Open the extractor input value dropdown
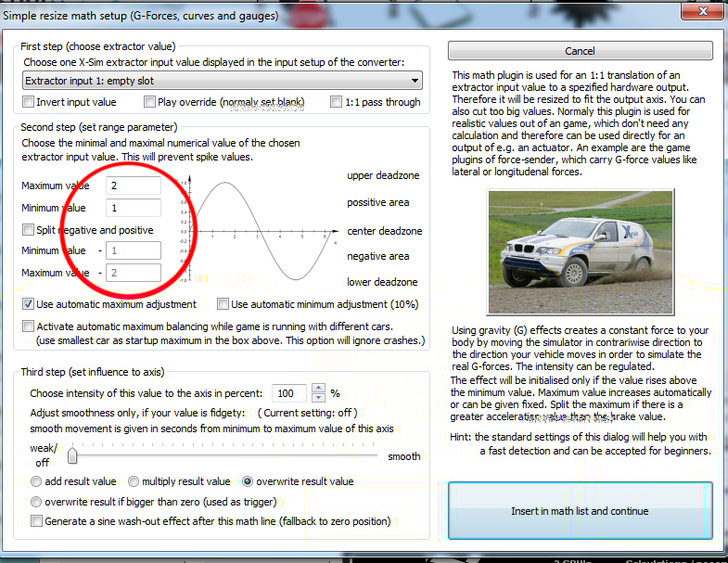728x563 pixels. click(x=222, y=81)
